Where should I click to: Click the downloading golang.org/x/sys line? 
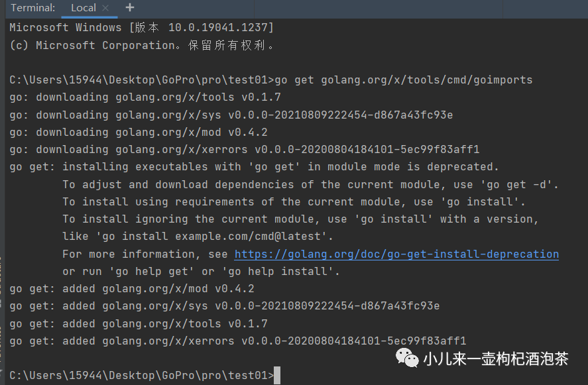[231, 115]
